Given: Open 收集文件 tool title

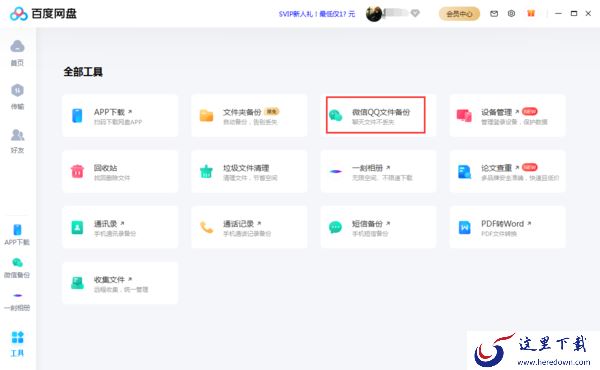Looking at the screenshot, I should [109, 280].
